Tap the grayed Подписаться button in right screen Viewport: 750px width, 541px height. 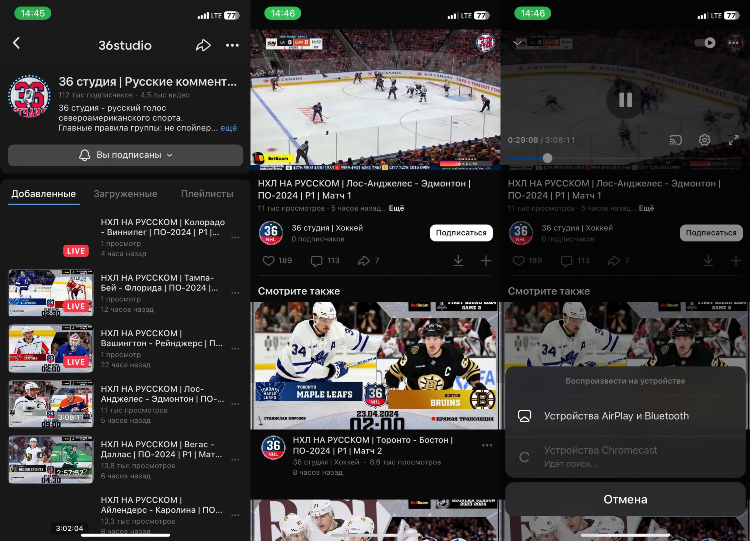click(711, 233)
